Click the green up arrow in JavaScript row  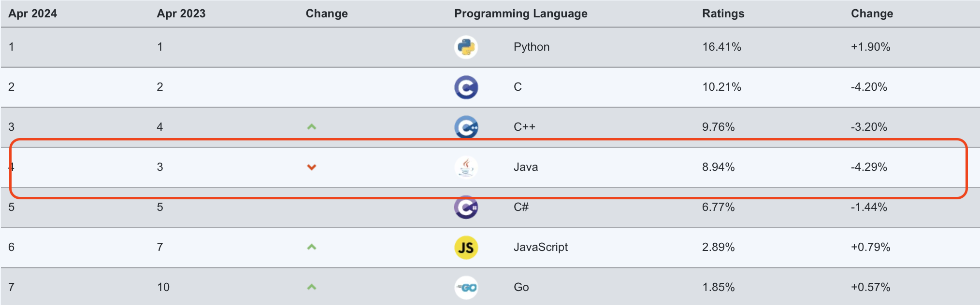pyautogui.click(x=312, y=247)
